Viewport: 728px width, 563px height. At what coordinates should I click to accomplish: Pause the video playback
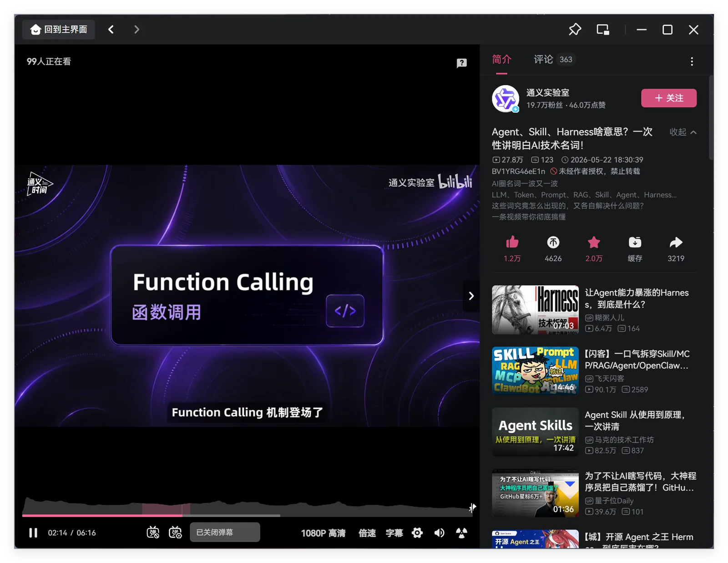coord(33,533)
